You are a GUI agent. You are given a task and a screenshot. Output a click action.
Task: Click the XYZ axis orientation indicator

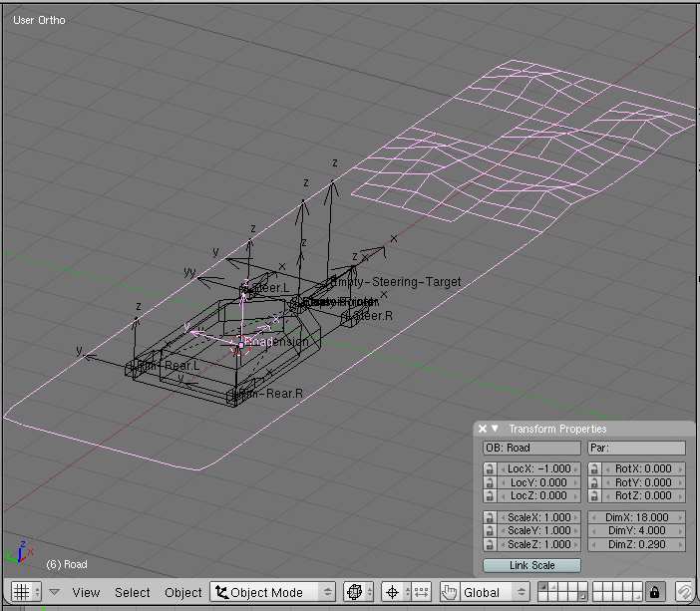tap(20, 553)
